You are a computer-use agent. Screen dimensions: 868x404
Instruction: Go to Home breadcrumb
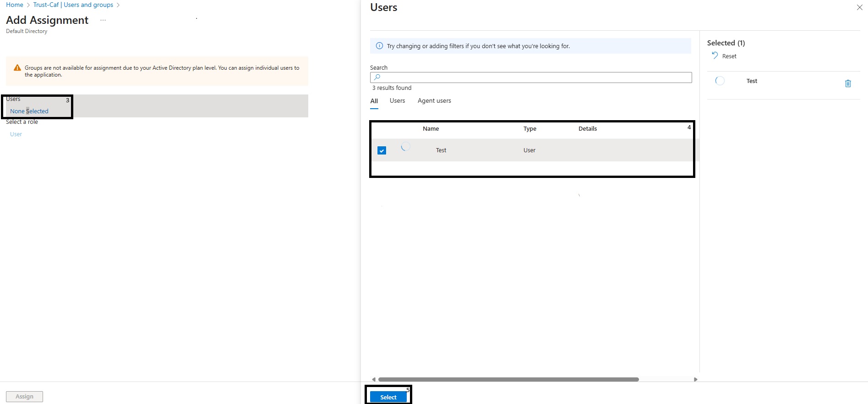[x=15, y=5]
